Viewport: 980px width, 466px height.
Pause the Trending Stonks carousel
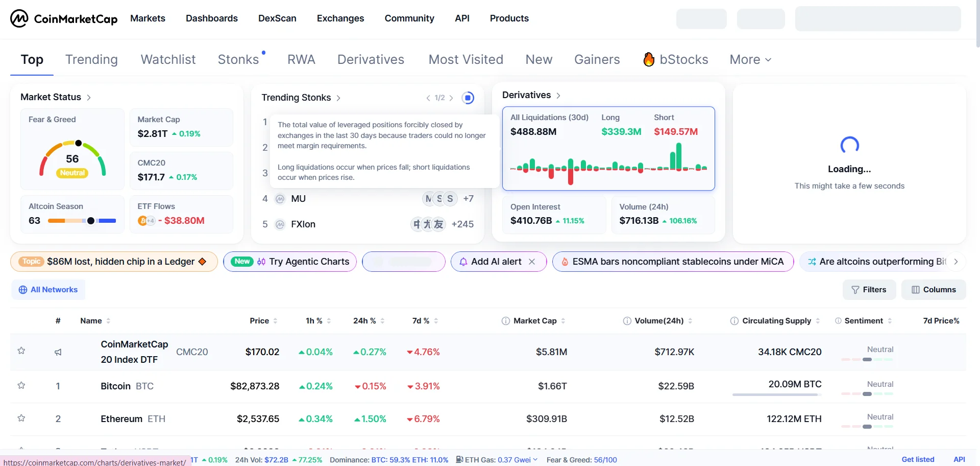pyautogui.click(x=468, y=98)
